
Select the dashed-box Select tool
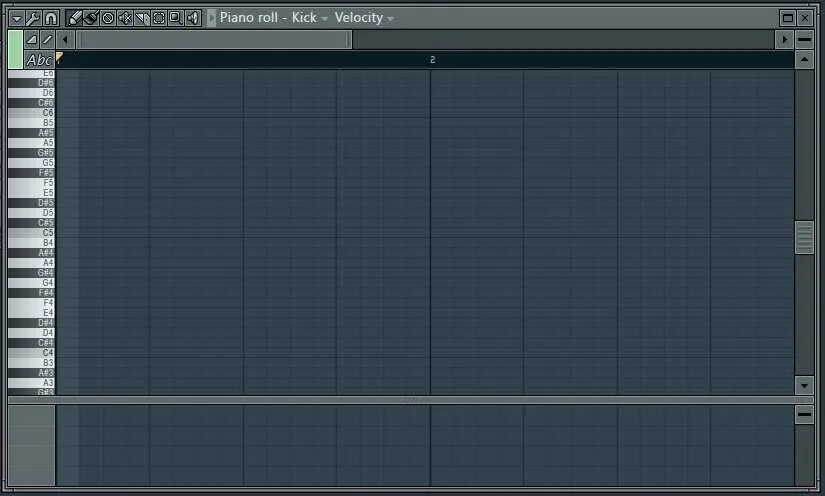[x=159, y=18]
